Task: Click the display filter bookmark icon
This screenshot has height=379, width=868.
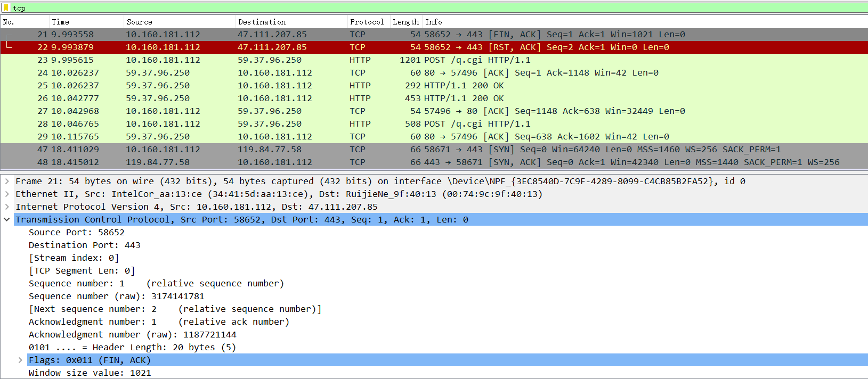Action: tap(6, 8)
